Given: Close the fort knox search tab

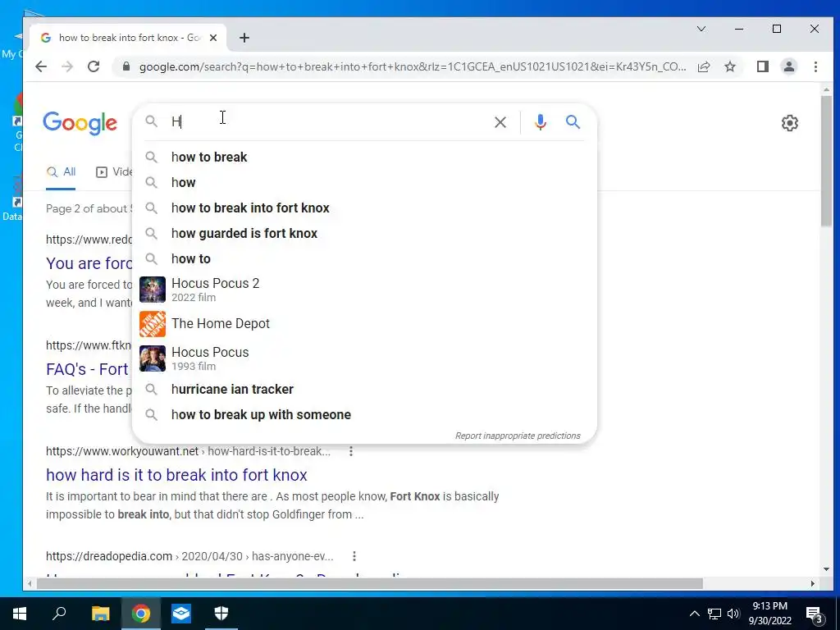Looking at the screenshot, I should pyautogui.click(x=213, y=38).
